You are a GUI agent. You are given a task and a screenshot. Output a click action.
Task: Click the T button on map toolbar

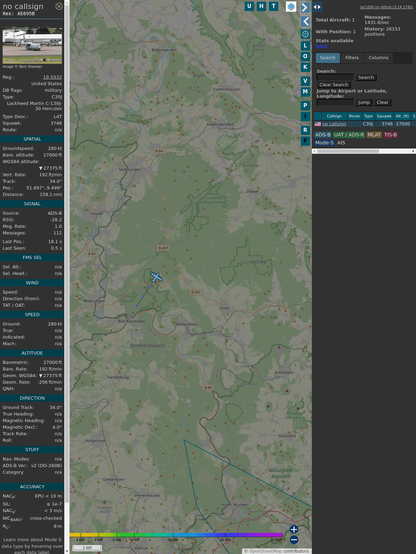pos(273,6)
